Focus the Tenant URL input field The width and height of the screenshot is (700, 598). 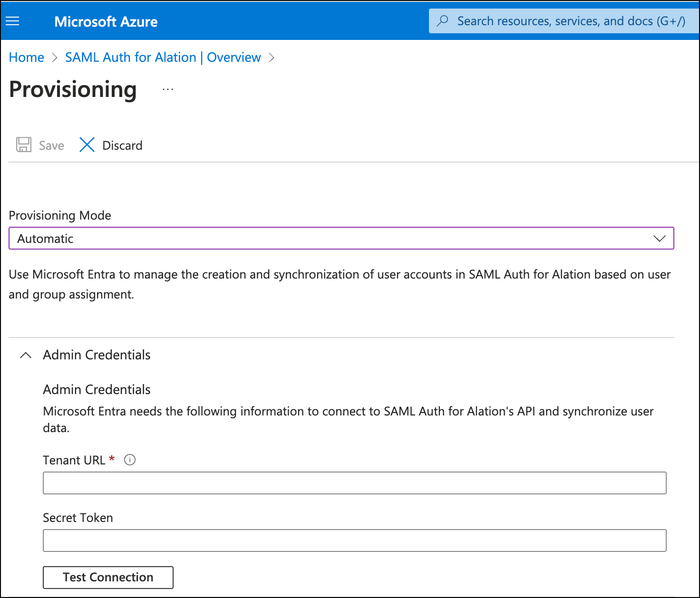[354, 483]
